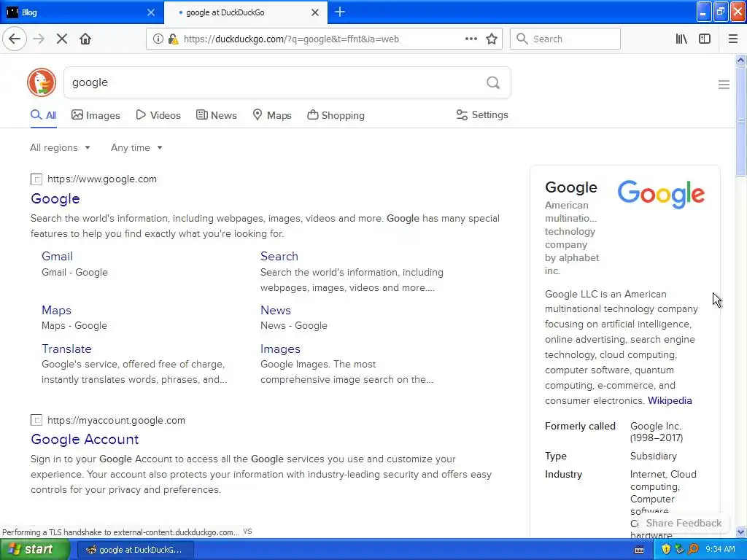Click the 9:34 AM system clock
The height and width of the screenshot is (560, 747).
pos(720,549)
